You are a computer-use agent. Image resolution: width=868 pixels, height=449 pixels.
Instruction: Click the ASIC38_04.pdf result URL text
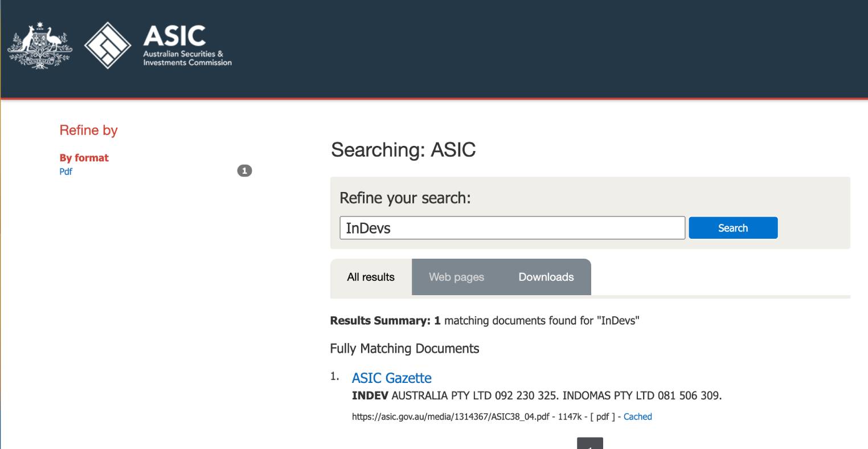[451, 417]
